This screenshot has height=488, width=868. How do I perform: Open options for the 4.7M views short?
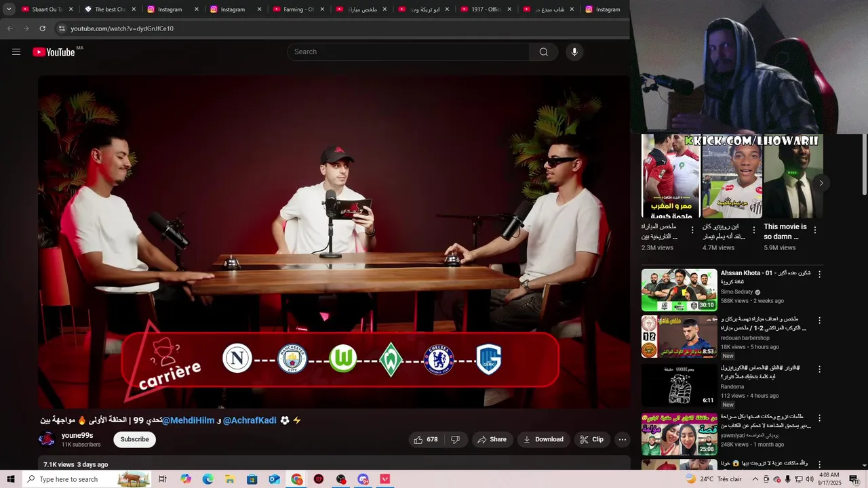click(x=753, y=230)
